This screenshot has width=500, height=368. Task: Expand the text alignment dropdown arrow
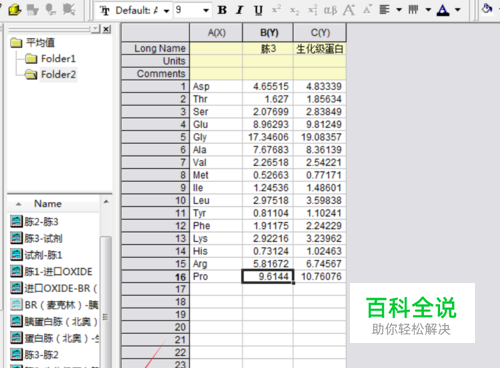click(399, 10)
